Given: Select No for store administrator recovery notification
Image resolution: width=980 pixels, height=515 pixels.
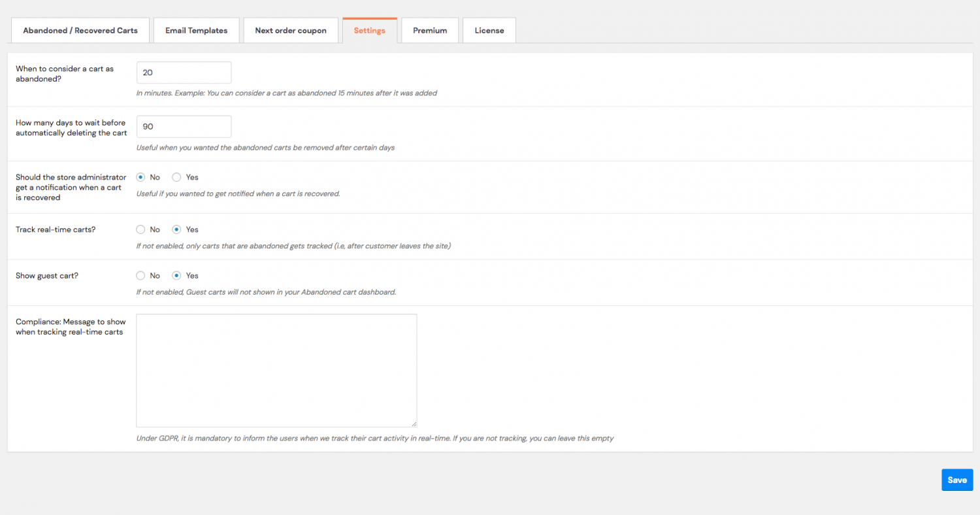Looking at the screenshot, I should tap(140, 177).
